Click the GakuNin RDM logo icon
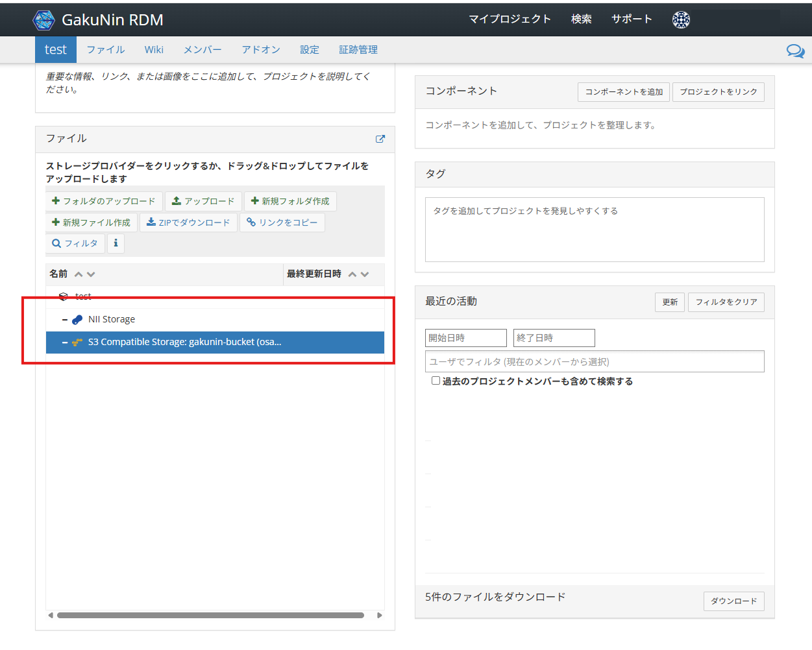Image resolution: width=812 pixels, height=650 pixels. pyautogui.click(x=44, y=20)
